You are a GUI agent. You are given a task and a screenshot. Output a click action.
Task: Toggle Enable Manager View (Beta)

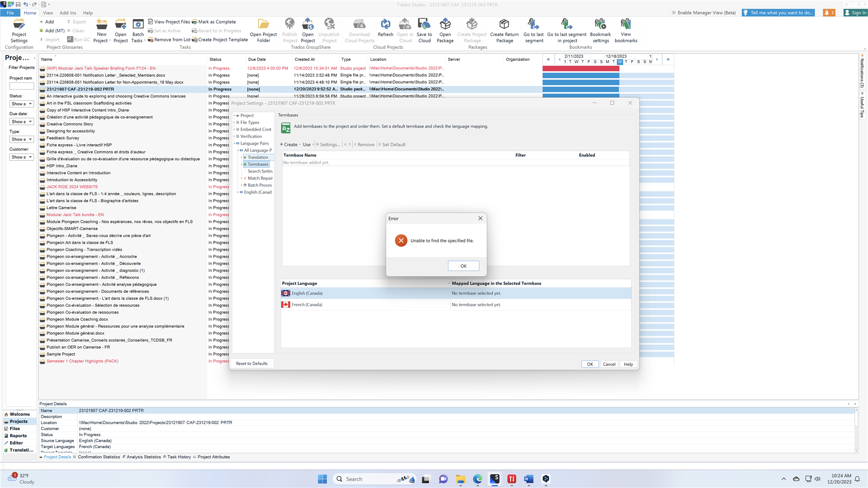(673, 13)
